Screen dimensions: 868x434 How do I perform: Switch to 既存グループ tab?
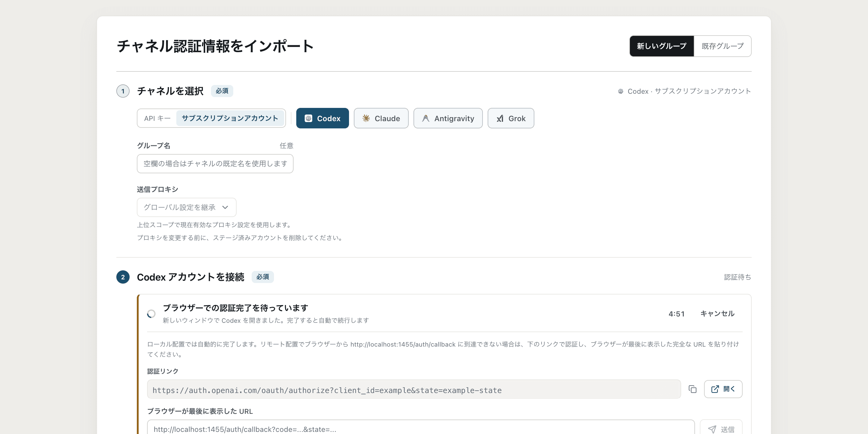click(x=722, y=46)
